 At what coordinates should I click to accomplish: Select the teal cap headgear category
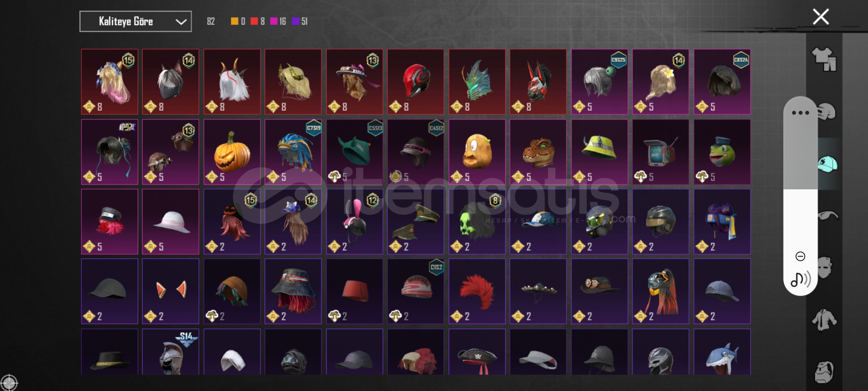[x=827, y=164]
